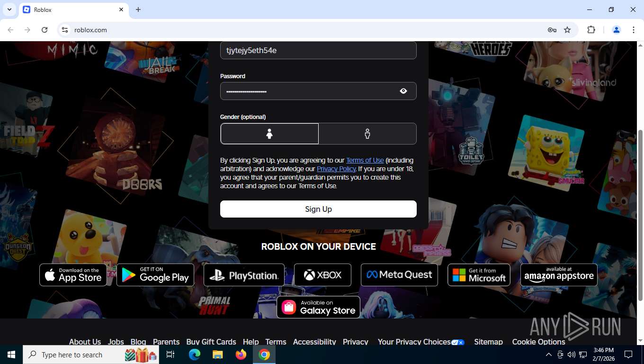Image resolution: width=644 pixels, height=364 pixels.
Task: Click into the username field
Action: click(x=318, y=50)
